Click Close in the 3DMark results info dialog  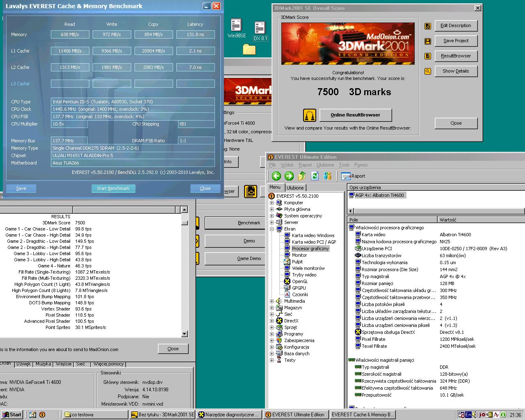point(173,349)
